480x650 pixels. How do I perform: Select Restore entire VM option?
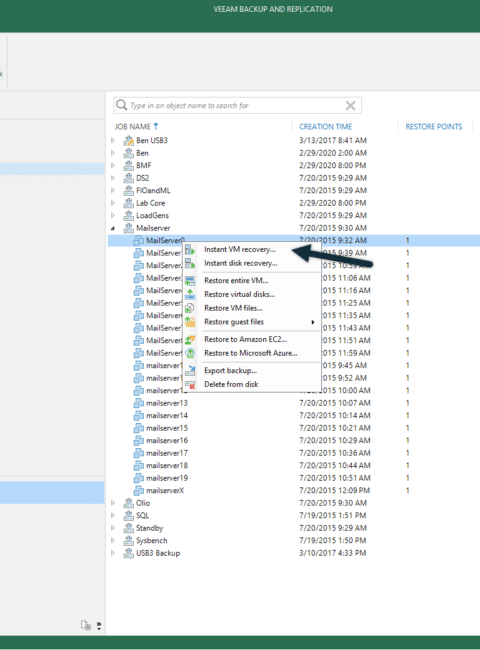click(236, 281)
